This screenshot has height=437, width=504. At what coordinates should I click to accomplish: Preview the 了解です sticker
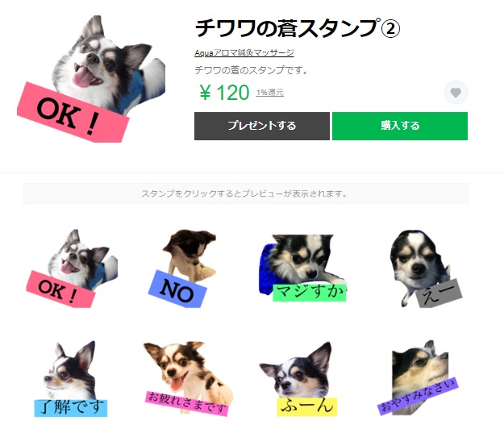(71, 378)
